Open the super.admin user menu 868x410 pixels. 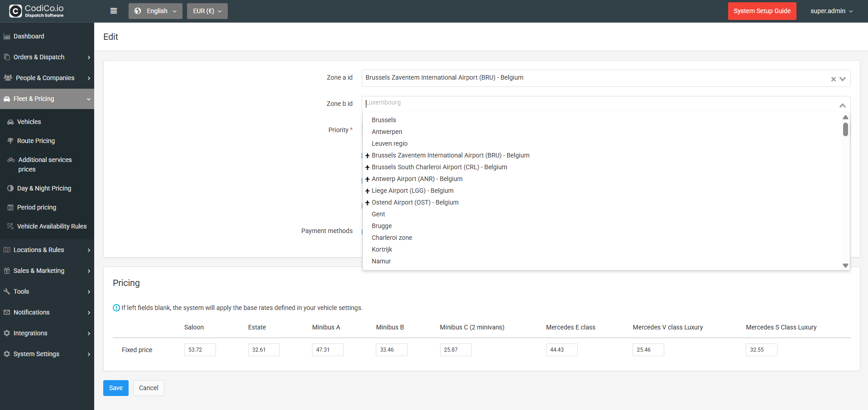pyautogui.click(x=831, y=11)
